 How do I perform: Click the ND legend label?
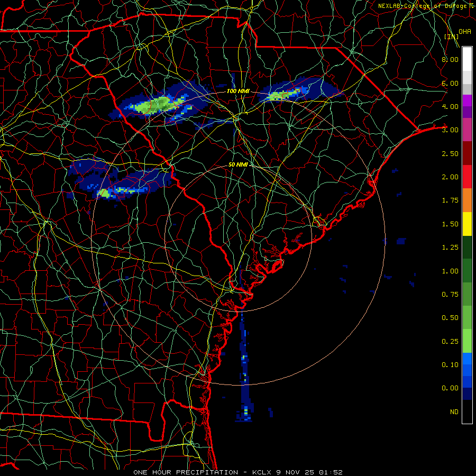tap(454, 412)
